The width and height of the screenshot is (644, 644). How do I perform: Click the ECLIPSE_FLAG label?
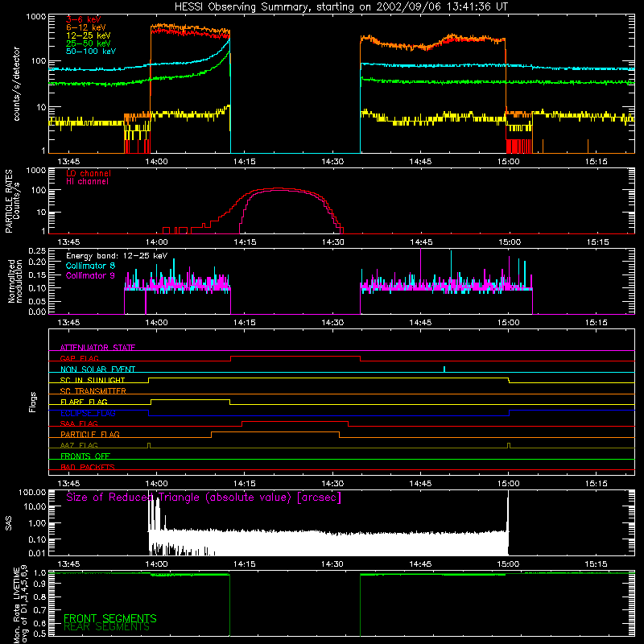point(88,413)
